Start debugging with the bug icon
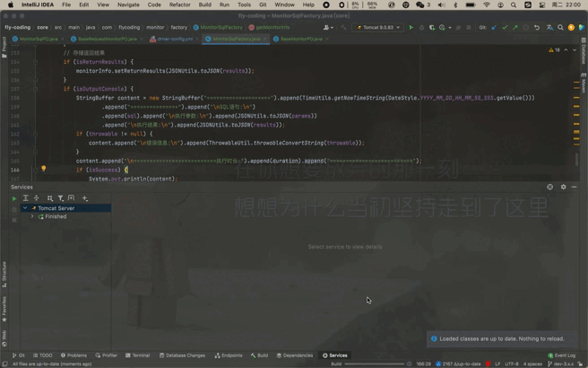 point(421,28)
